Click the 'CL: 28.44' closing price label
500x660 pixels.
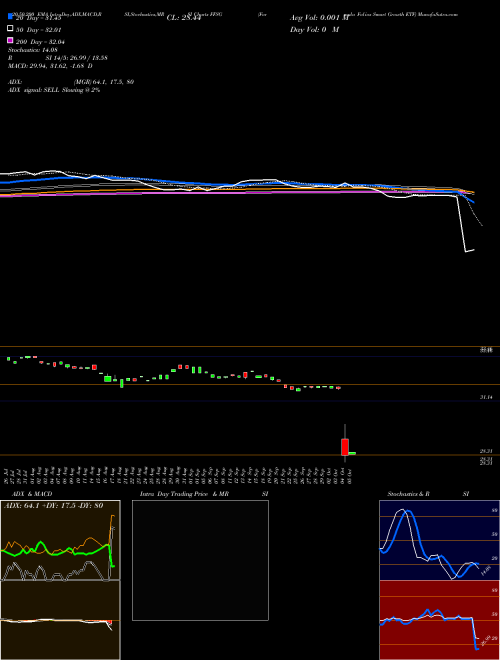tap(184, 18)
